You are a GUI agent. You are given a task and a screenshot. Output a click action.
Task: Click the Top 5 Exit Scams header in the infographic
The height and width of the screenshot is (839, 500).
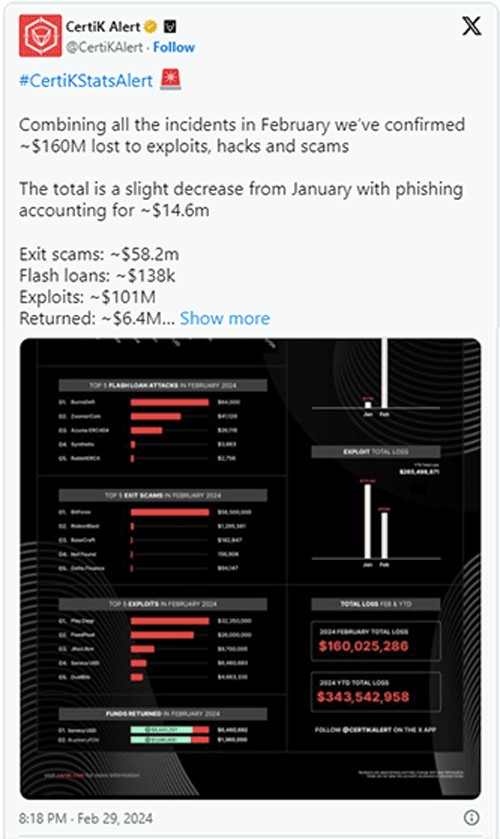163,495
